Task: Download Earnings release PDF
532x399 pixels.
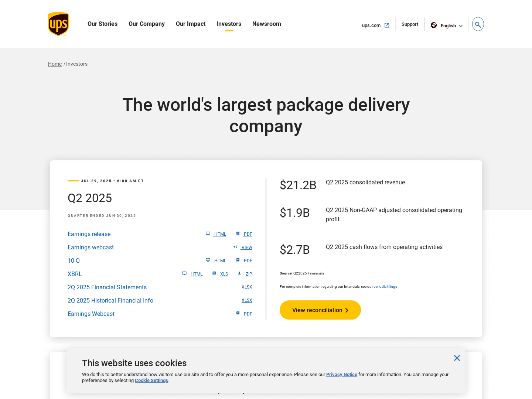Action: pos(248,234)
